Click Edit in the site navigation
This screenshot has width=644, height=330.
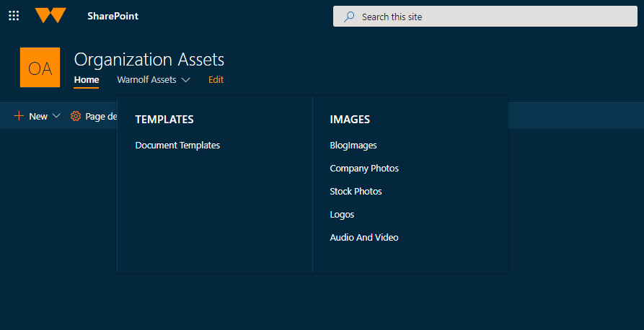pyautogui.click(x=216, y=80)
